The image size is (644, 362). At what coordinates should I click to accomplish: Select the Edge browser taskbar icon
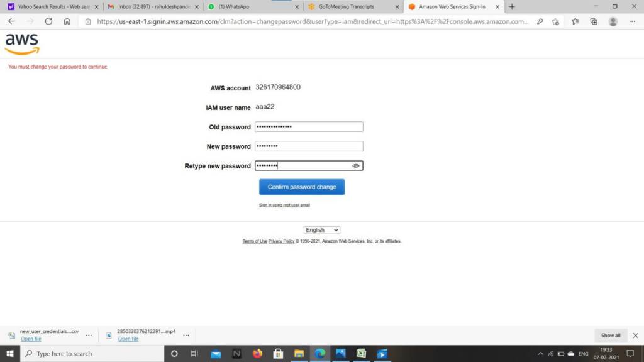pos(320,353)
